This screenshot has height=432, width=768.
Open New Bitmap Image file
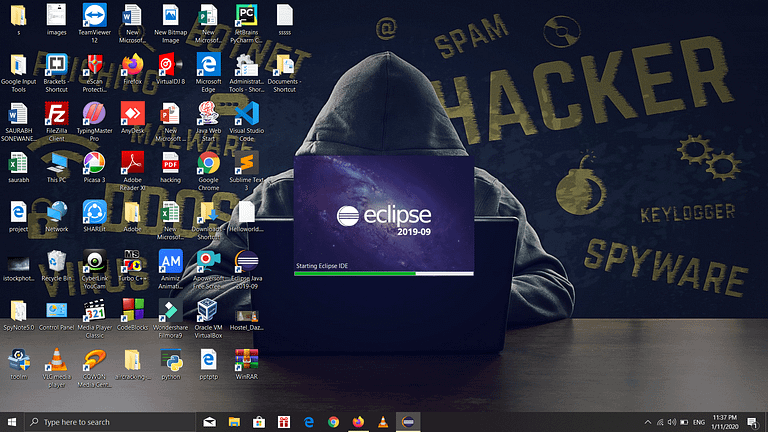(x=170, y=23)
